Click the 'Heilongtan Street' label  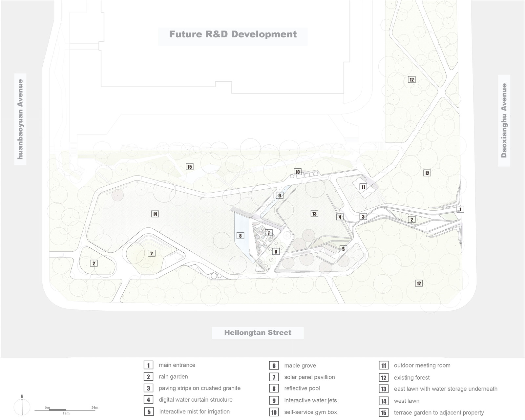click(x=258, y=333)
